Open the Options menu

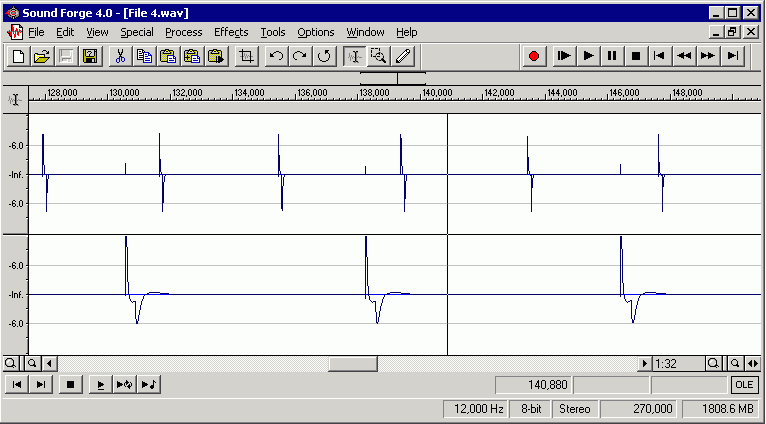pyautogui.click(x=316, y=32)
